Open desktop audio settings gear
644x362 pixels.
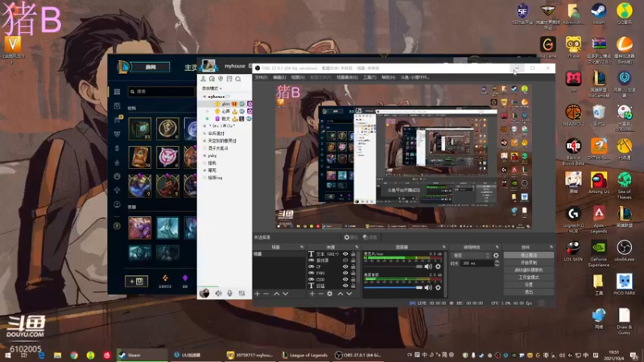tap(438, 288)
